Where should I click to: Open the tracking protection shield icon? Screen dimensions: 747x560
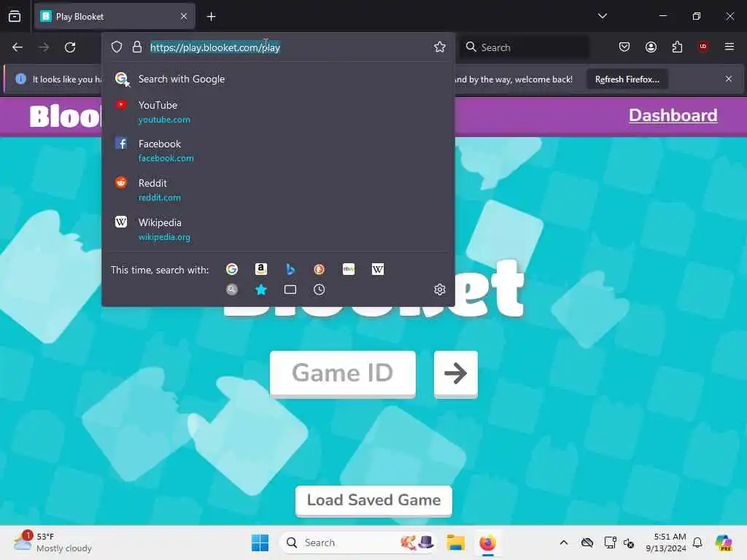point(117,47)
